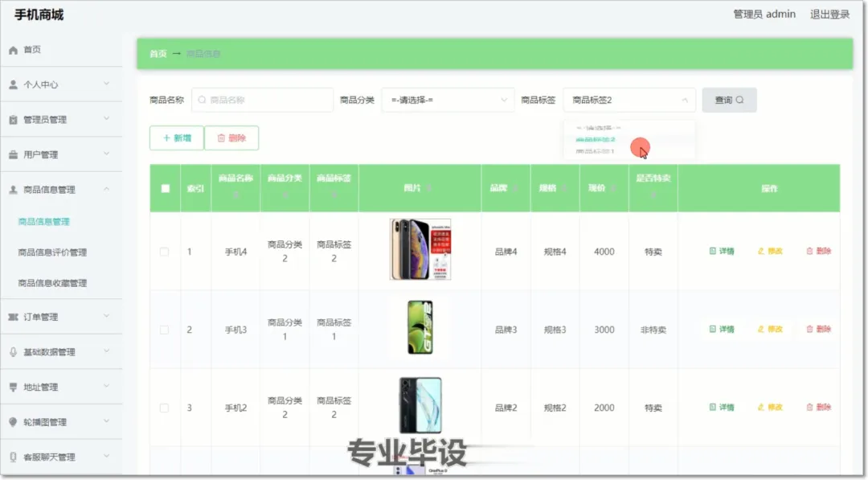This screenshot has height=480, width=868.
Task: Click the 个人中心 person icon
Action: pos(14,84)
